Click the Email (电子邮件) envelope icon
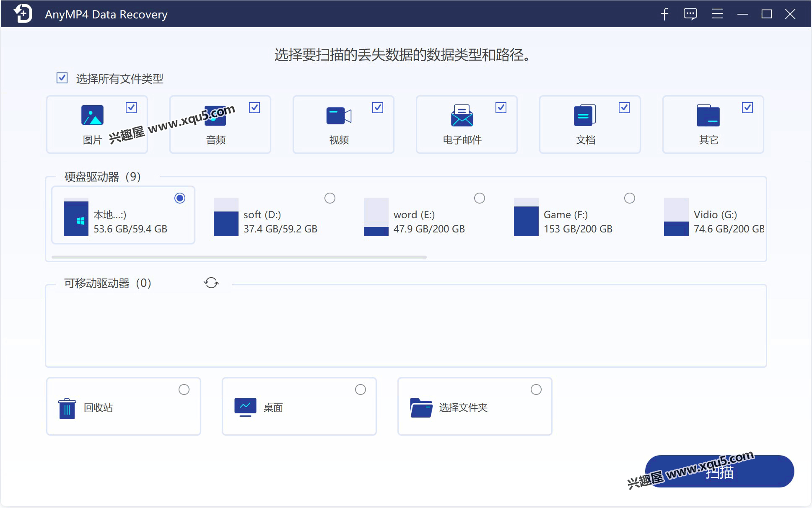 point(462,115)
